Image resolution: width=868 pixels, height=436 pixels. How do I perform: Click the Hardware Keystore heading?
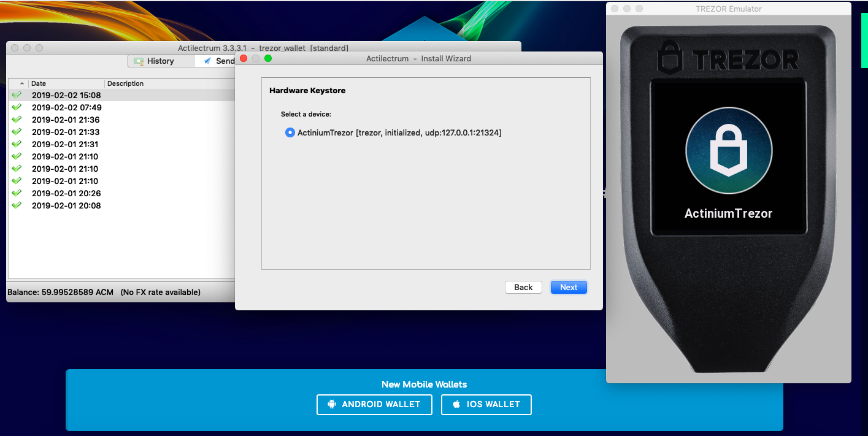coord(307,90)
